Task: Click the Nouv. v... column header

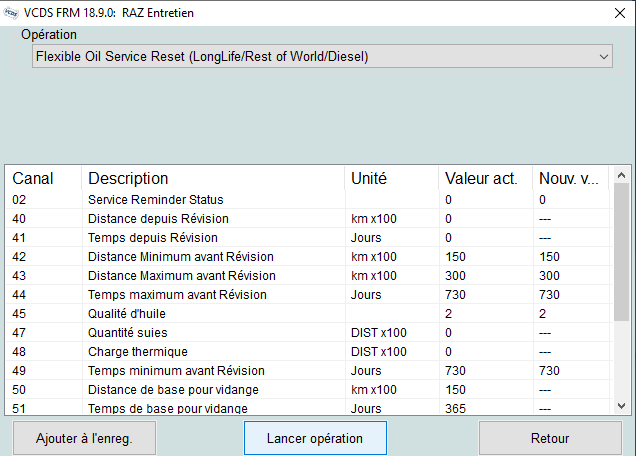Action: 570,179
